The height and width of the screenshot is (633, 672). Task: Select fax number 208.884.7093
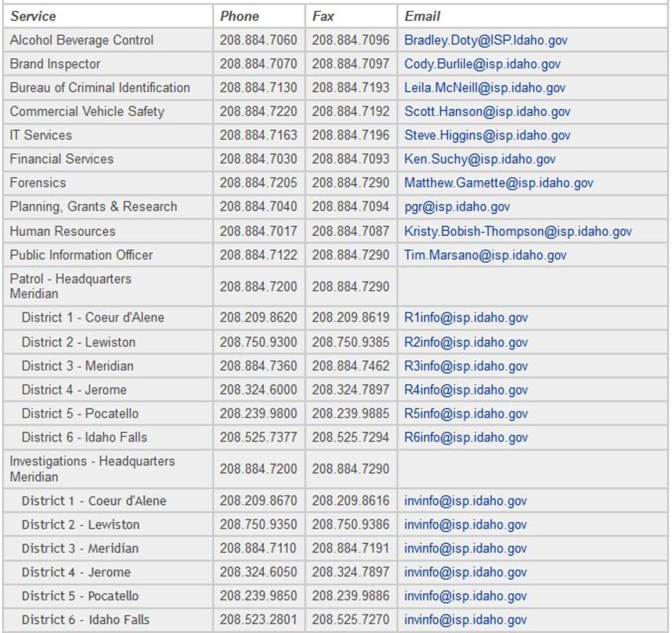(x=350, y=159)
